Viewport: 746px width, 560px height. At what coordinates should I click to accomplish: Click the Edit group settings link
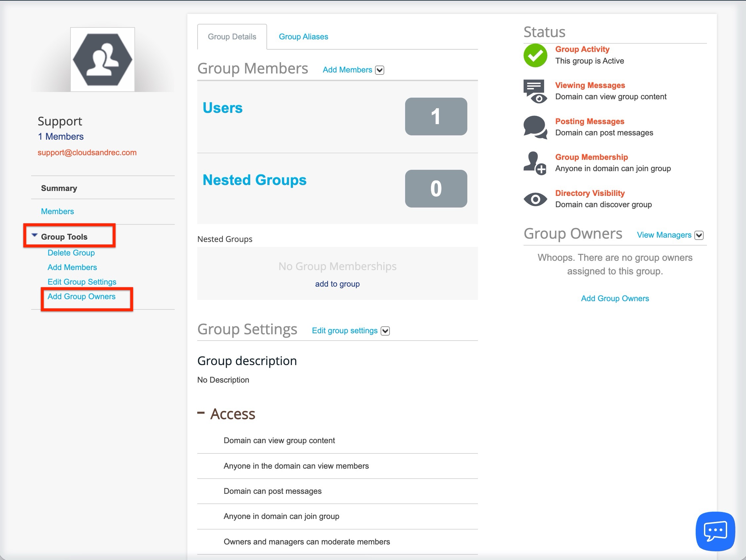[345, 331]
